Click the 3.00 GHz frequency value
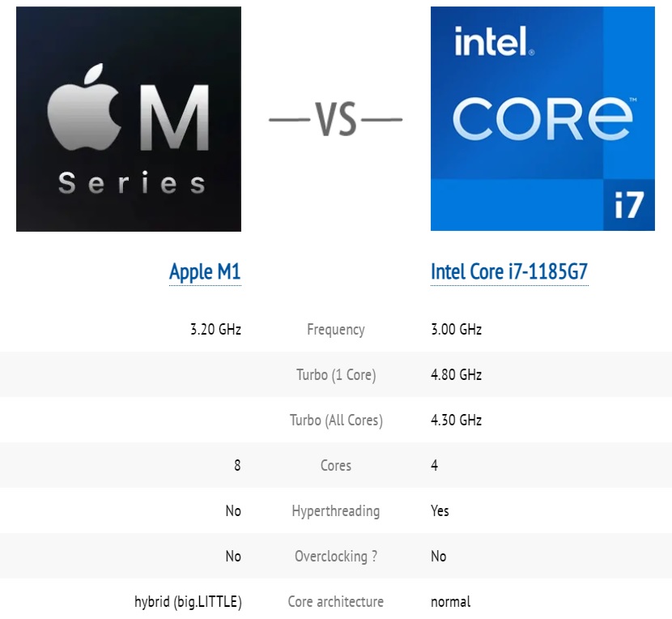672x619 pixels. point(456,330)
